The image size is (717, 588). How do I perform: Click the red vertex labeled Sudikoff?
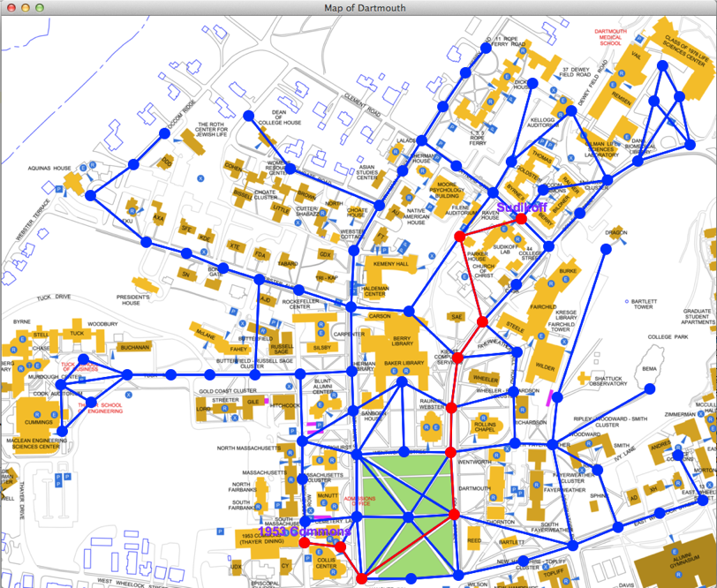tap(521, 219)
